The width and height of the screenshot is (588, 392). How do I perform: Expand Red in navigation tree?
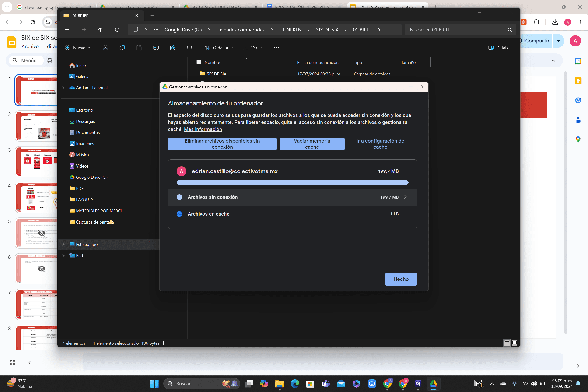[63, 255]
